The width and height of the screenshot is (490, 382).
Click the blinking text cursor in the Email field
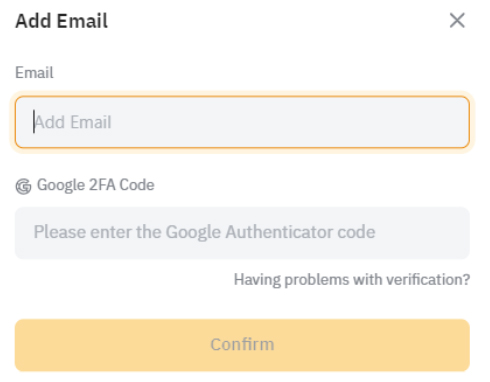tap(34, 122)
